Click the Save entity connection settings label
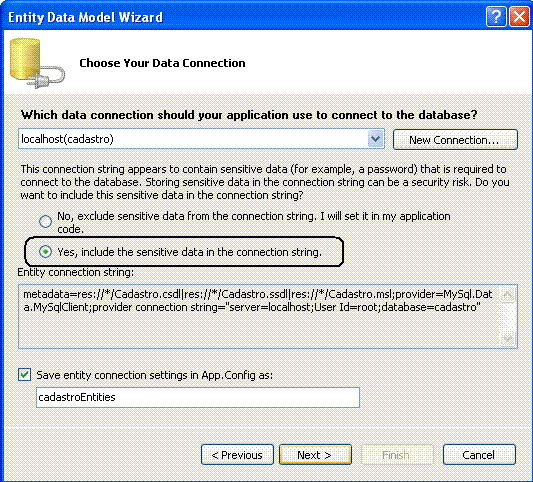533x482 pixels. [x=155, y=375]
